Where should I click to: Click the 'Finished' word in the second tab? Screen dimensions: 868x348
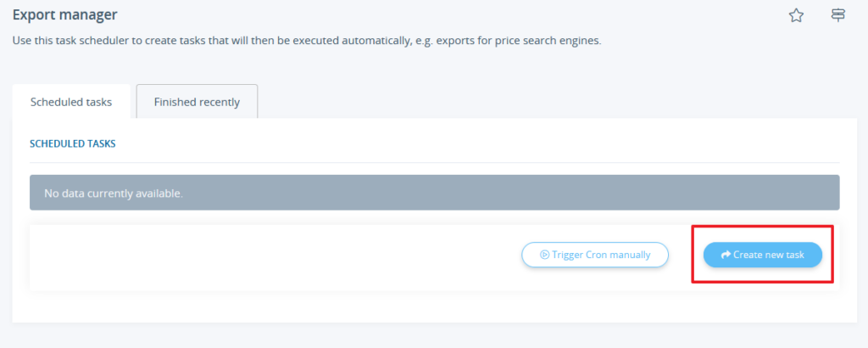click(175, 102)
